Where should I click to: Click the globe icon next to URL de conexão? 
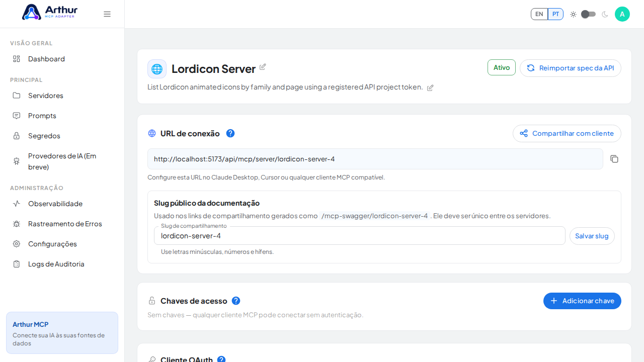click(152, 133)
